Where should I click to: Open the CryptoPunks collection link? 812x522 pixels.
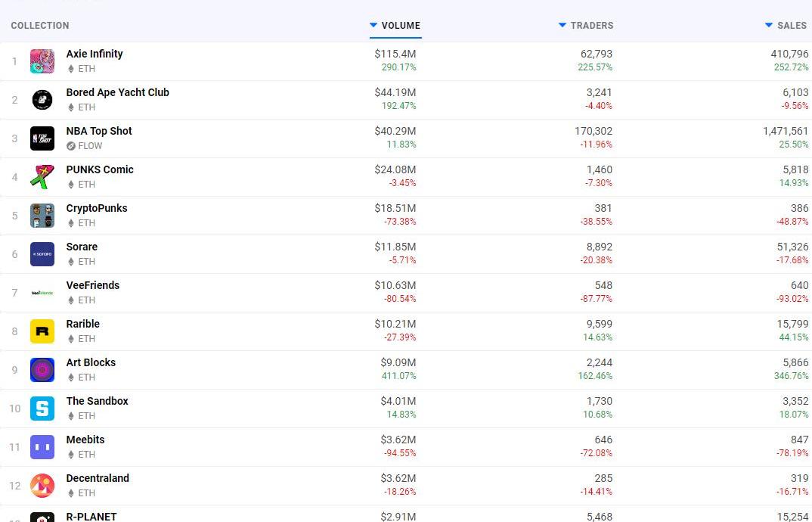97,208
